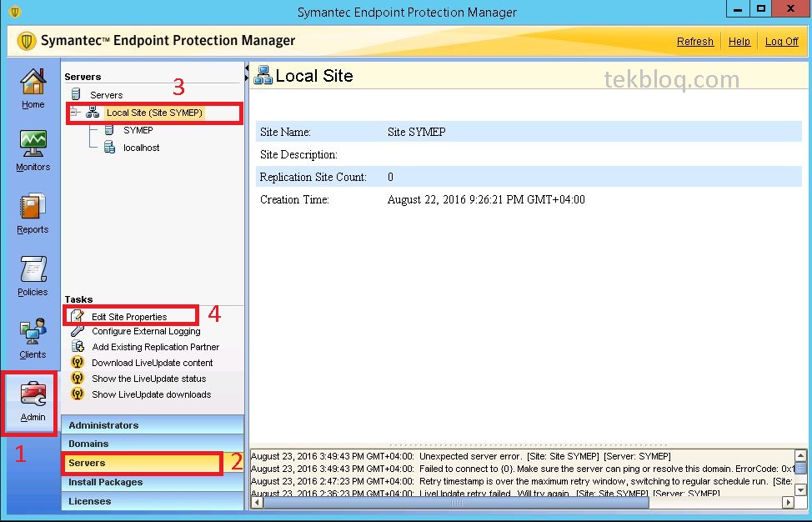Open the Clients icon

point(33,331)
